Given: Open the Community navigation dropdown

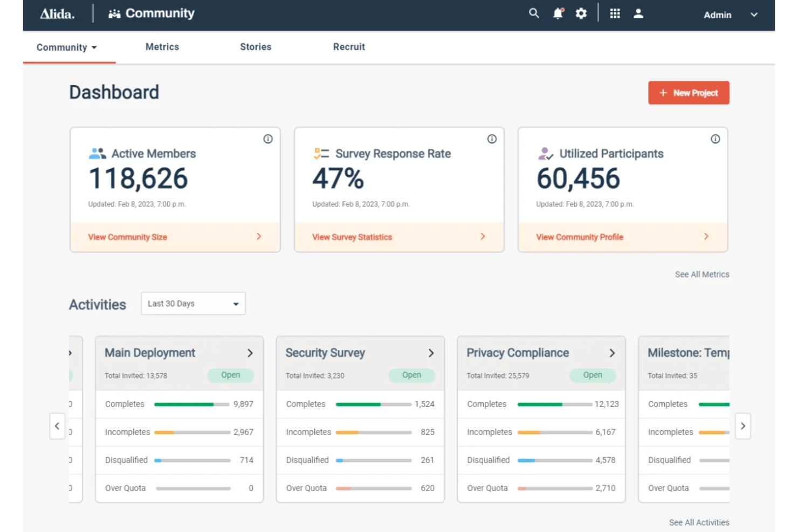Looking at the screenshot, I should (x=66, y=47).
